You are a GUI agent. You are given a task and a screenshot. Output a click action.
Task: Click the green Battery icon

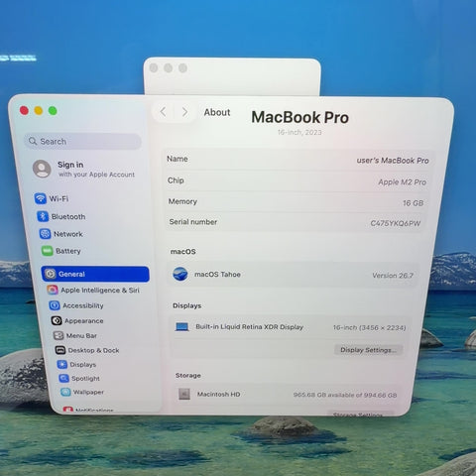tap(48, 251)
